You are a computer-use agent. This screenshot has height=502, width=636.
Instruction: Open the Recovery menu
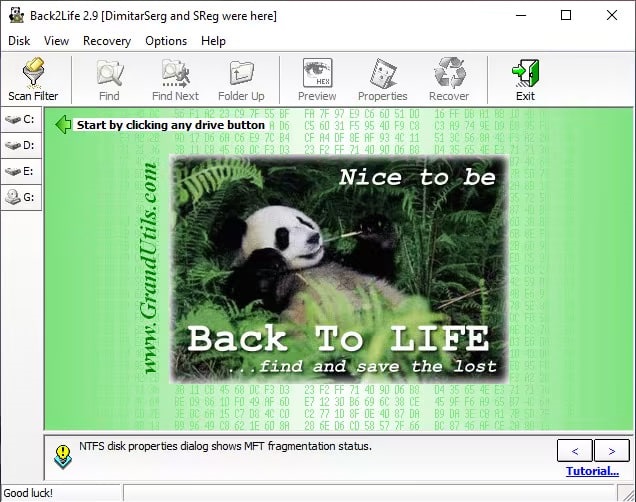[107, 41]
